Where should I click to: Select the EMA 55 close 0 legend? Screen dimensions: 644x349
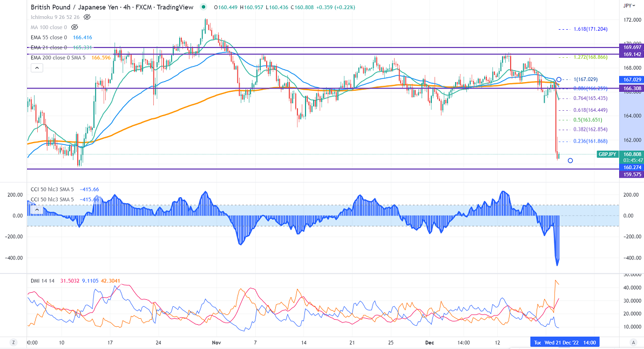click(49, 37)
